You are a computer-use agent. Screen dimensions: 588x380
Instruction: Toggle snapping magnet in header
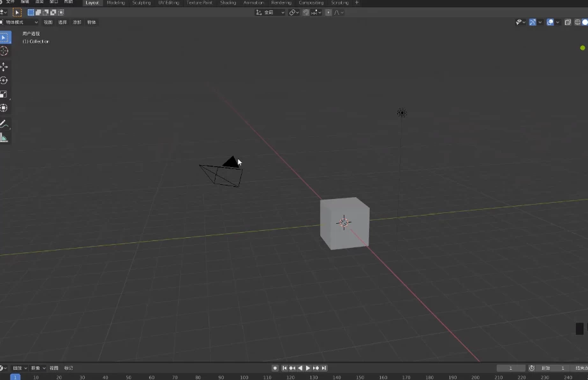coord(306,12)
